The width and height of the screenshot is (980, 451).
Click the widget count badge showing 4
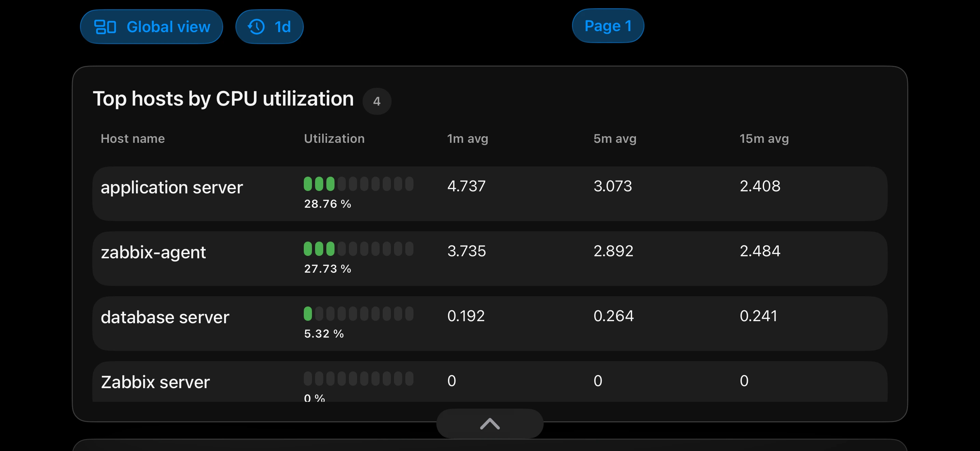pyautogui.click(x=377, y=101)
